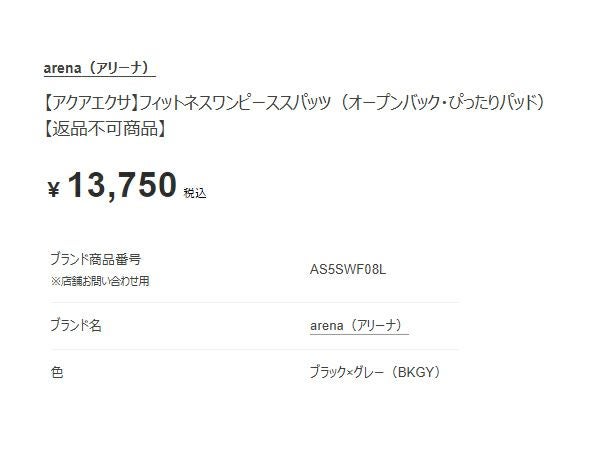The height and width of the screenshot is (450, 600).
Task: Open the arena（アリーナ） link in the ブランド名 row
Action: click(359, 326)
